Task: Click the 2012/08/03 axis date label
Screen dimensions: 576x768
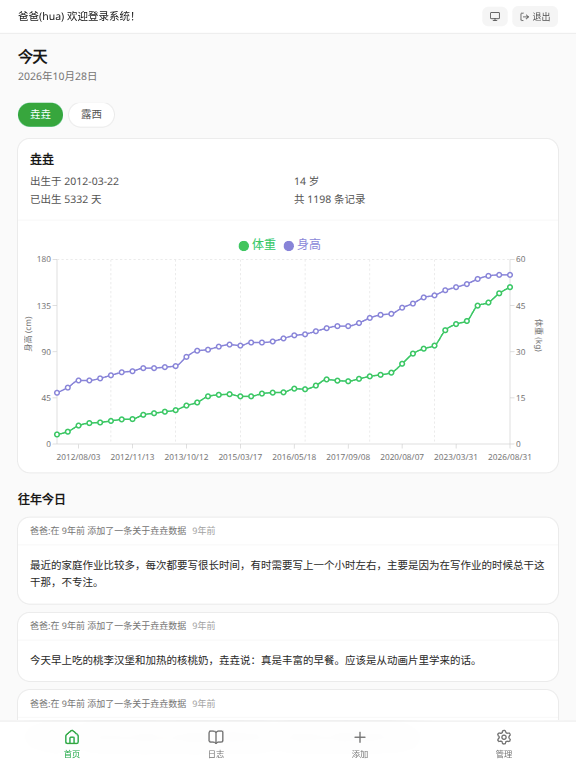Action: point(78,457)
